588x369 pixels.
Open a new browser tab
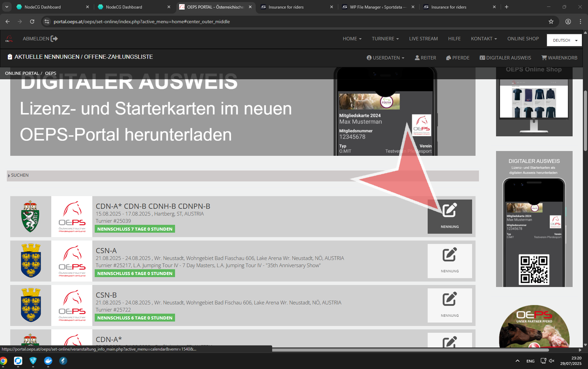point(507,7)
